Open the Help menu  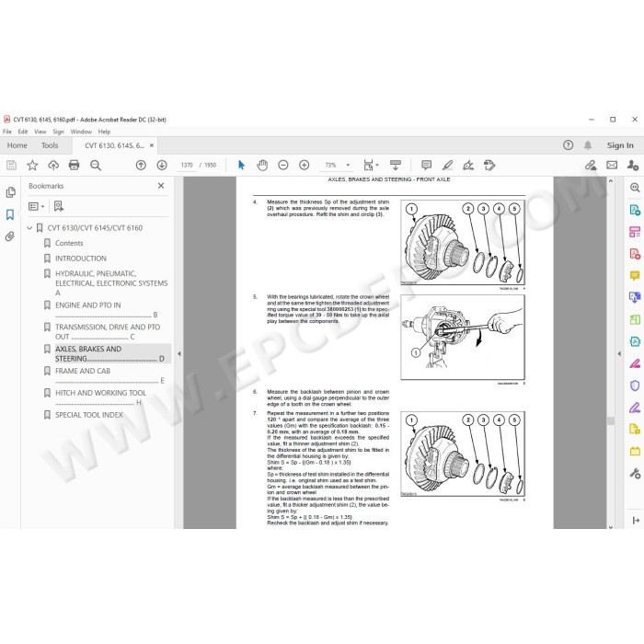[104, 132]
